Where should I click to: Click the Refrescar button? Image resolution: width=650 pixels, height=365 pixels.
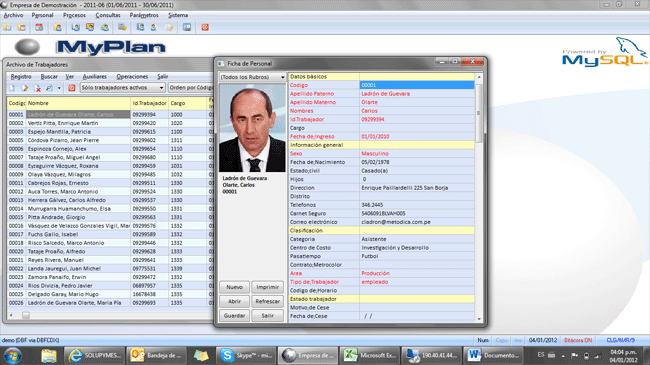click(267, 302)
